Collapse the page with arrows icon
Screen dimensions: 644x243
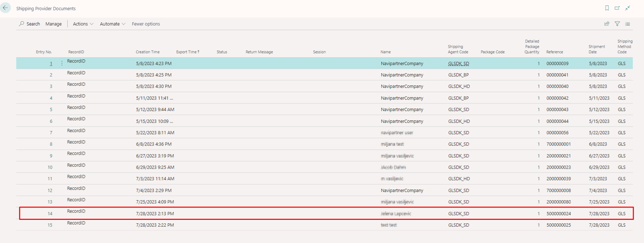[x=628, y=8]
